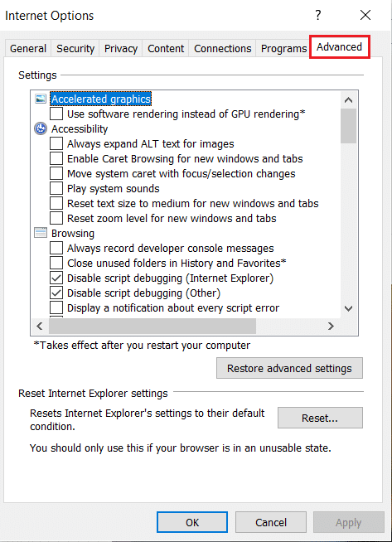
Task: Enable Always record developer console messages
Action: [x=56, y=248]
